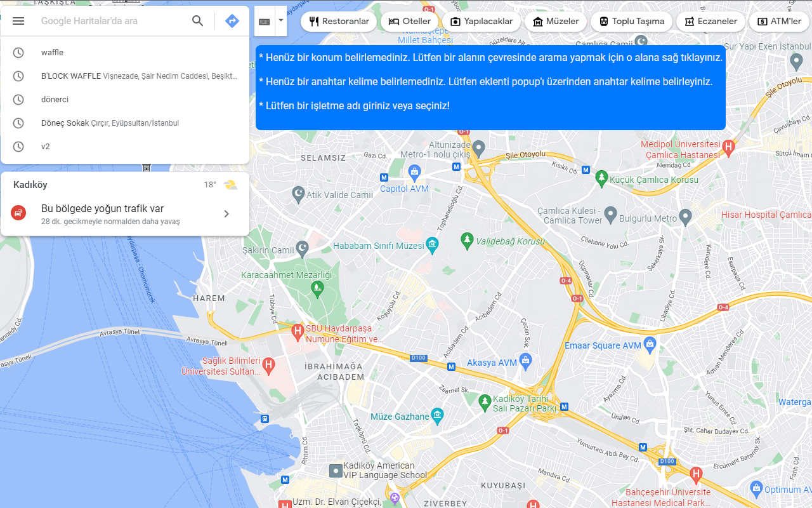
Task: Click the weather icon next to 18°
Action: 230,184
